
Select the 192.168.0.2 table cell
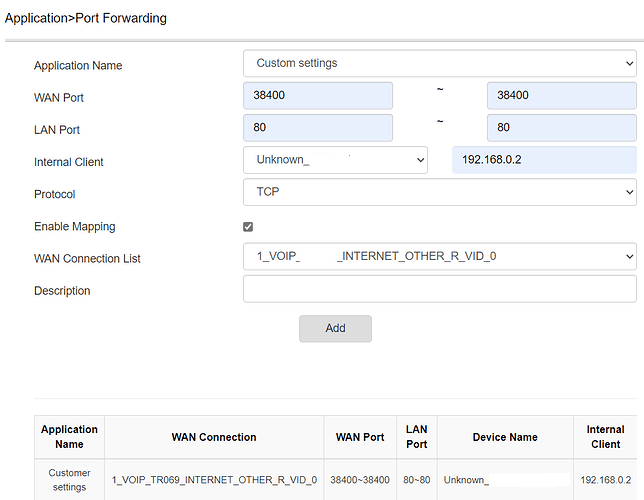605,480
